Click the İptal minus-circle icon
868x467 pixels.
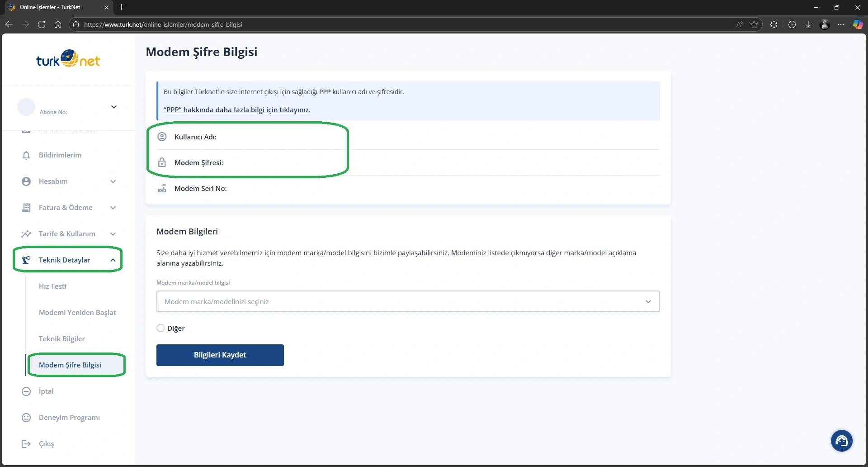26,391
